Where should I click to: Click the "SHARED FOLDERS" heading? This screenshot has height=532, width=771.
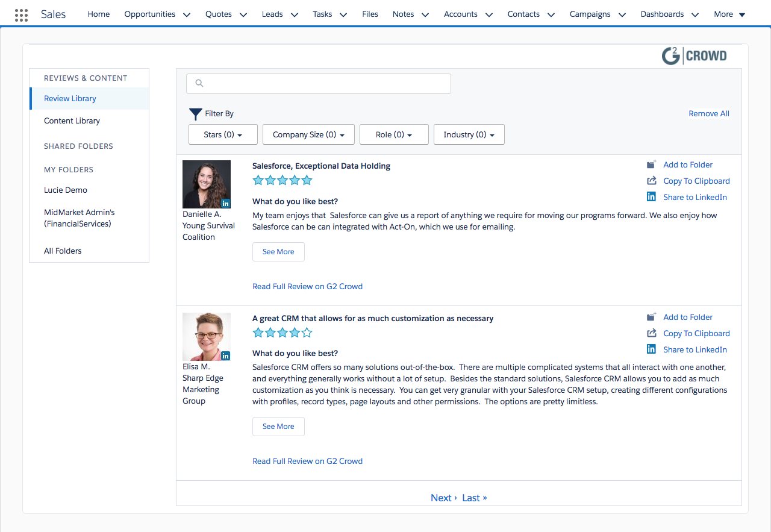click(x=78, y=146)
